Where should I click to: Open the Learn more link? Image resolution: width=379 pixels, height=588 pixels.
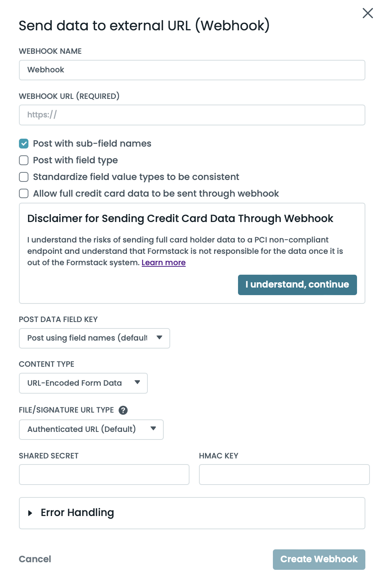pos(163,263)
